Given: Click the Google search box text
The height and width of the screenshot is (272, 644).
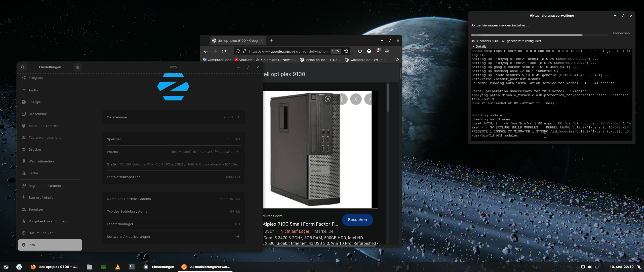Looking at the screenshot, I should click(284, 74).
